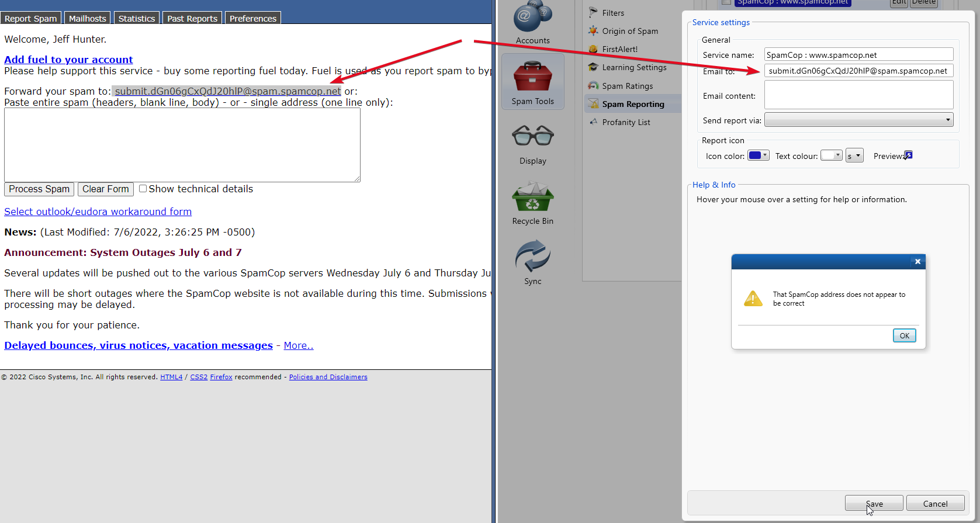Open the Sync settings section

(x=532, y=262)
